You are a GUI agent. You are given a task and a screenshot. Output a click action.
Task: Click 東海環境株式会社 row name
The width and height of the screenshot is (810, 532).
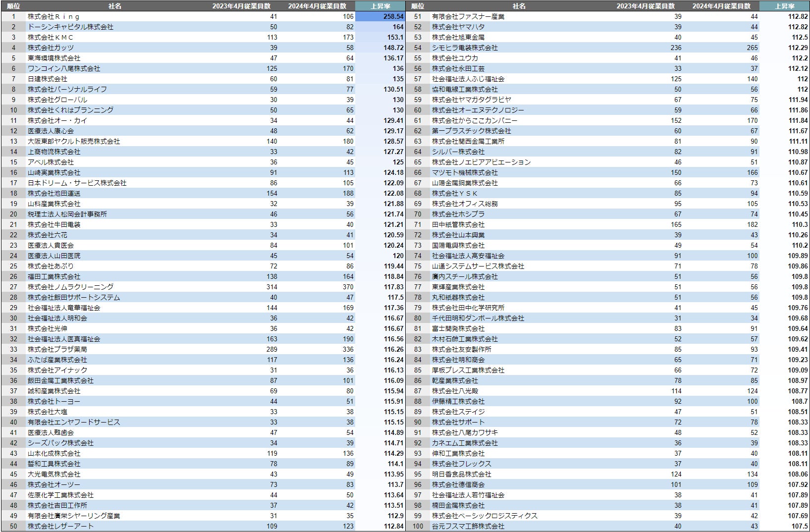point(54,58)
